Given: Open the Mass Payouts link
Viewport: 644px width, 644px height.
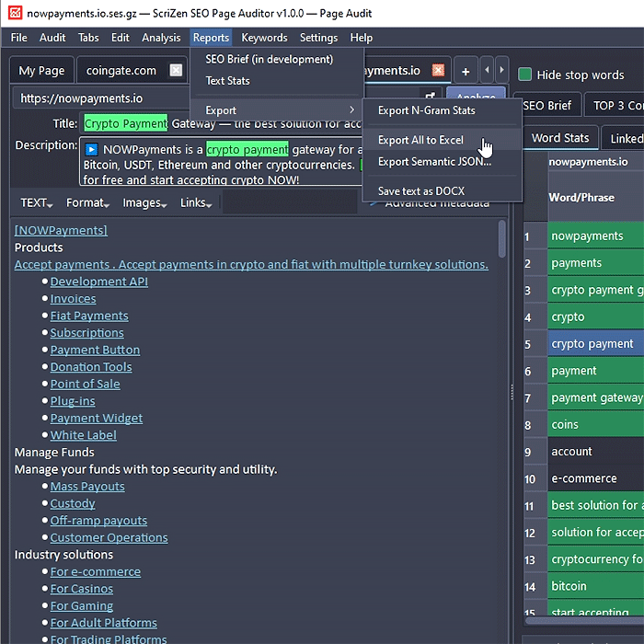Looking at the screenshot, I should pos(87,487).
